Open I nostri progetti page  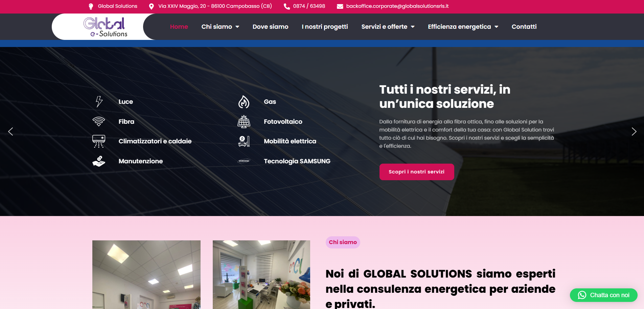pos(325,27)
